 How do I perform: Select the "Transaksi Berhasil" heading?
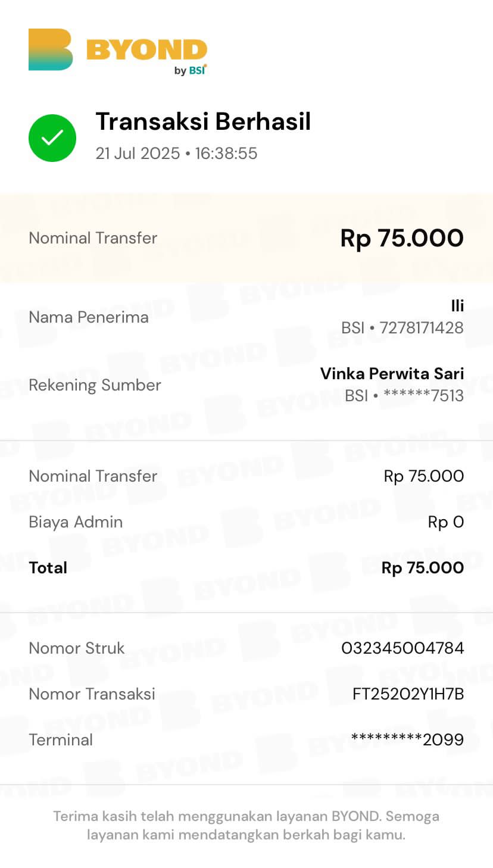tap(203, 121)
